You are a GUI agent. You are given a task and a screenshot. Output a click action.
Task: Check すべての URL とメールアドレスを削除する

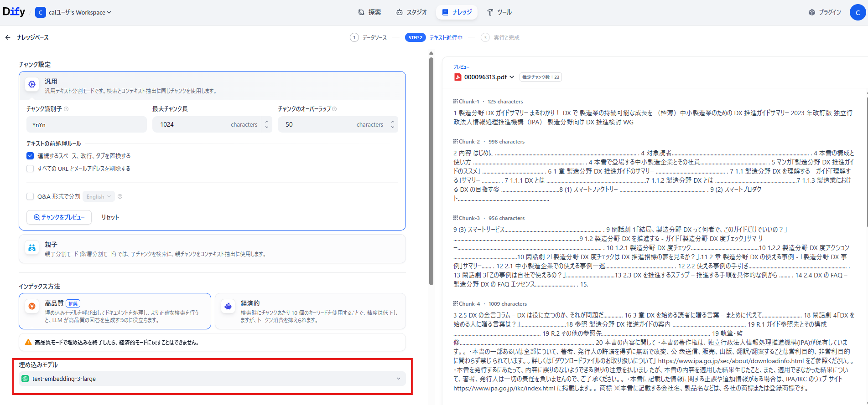30,169
